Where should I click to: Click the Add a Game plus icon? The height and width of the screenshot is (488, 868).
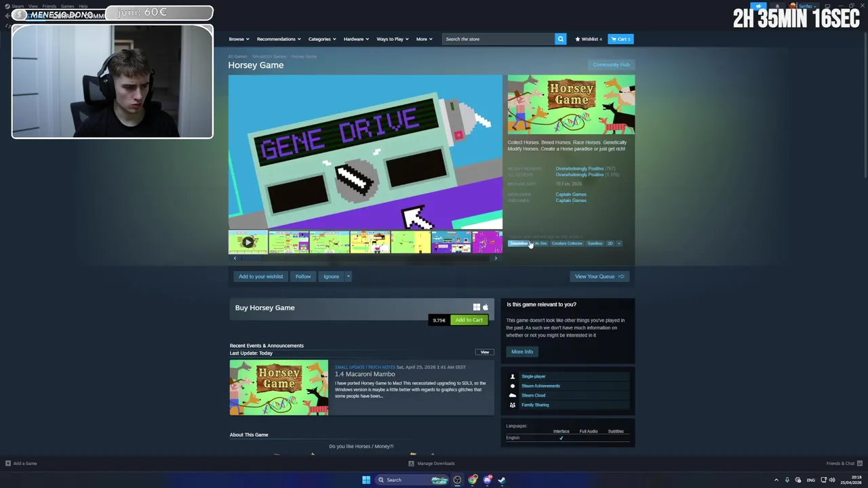coord(8,464)
